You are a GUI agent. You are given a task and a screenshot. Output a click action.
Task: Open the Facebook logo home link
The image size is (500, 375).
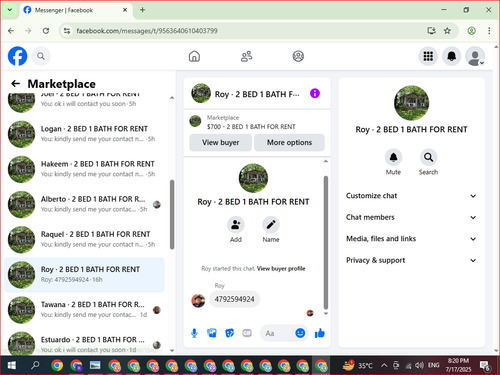(17, 56)
